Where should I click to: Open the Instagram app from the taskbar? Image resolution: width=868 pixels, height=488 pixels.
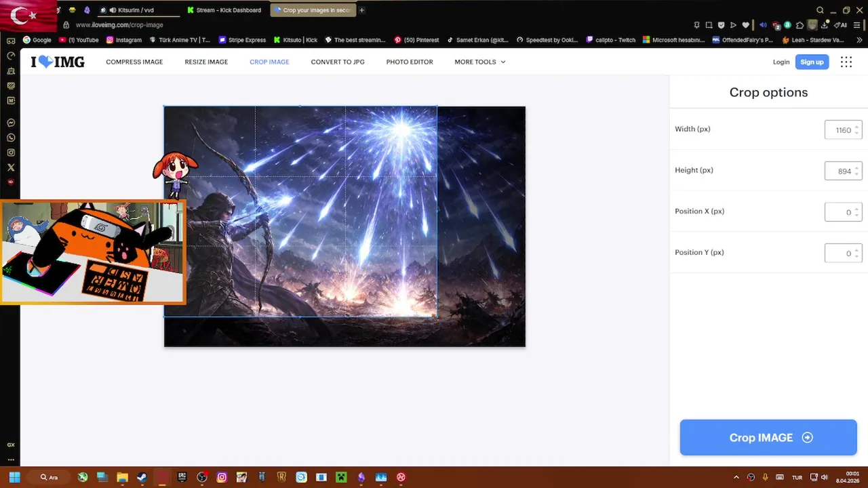pyautogui.click(x=222, y=477)
